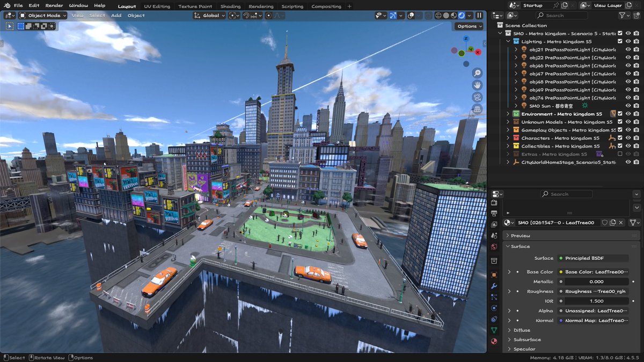644x362 pixels.
Task: Expand Gameplay Objects - Metro Kingdom collection
Action: point(508,130)
